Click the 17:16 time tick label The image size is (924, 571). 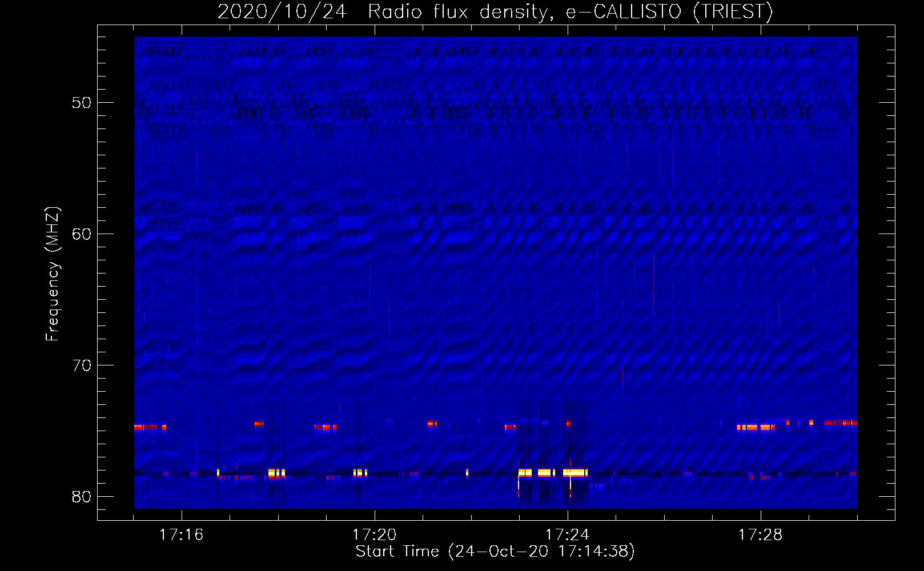pos(182,535)
